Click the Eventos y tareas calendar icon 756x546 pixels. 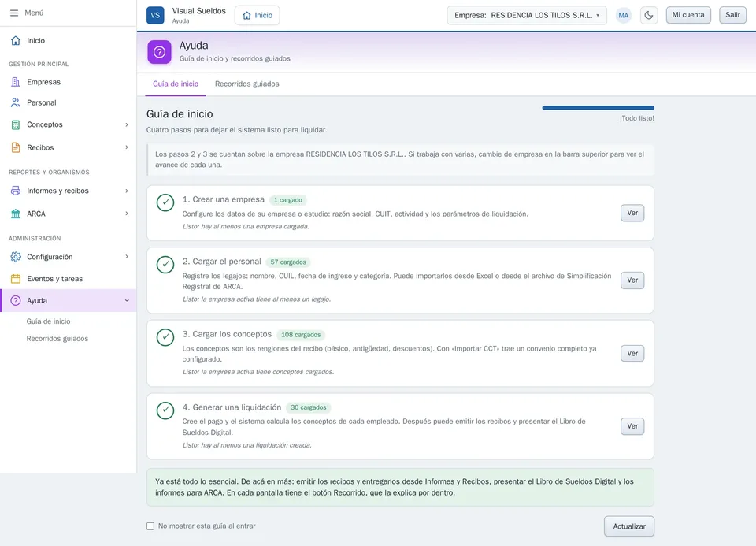[16, 279]
